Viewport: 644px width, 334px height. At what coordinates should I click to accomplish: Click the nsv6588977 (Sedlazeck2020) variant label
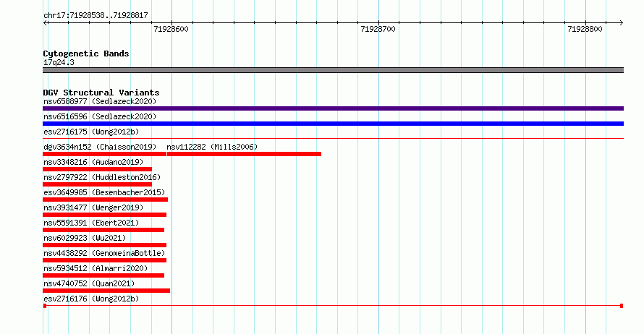tap(100, 101)
